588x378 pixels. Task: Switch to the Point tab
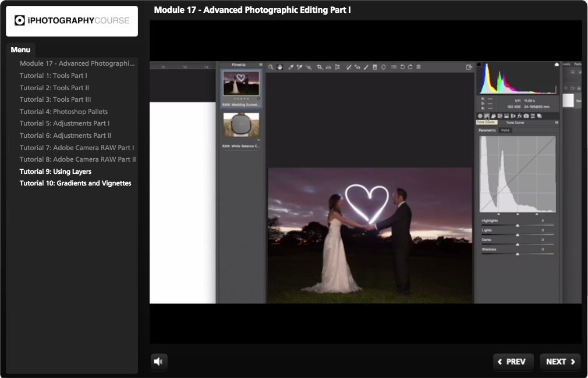point(505,130)
